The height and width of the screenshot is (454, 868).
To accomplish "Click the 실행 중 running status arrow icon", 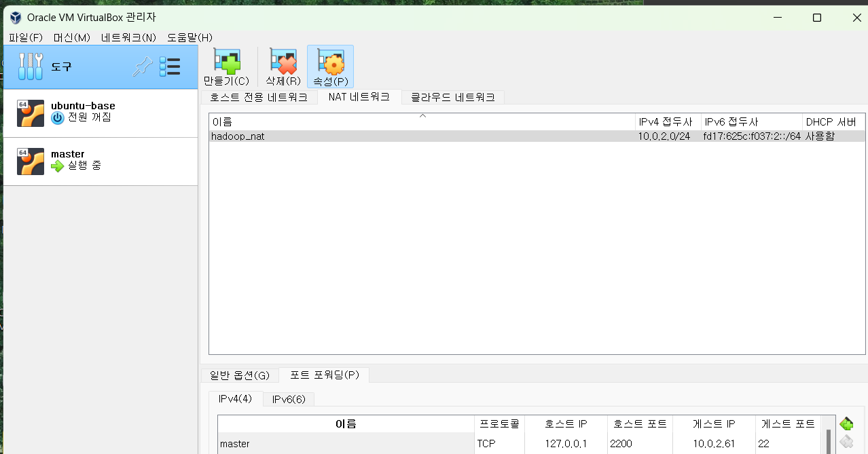I will (58, 166).
